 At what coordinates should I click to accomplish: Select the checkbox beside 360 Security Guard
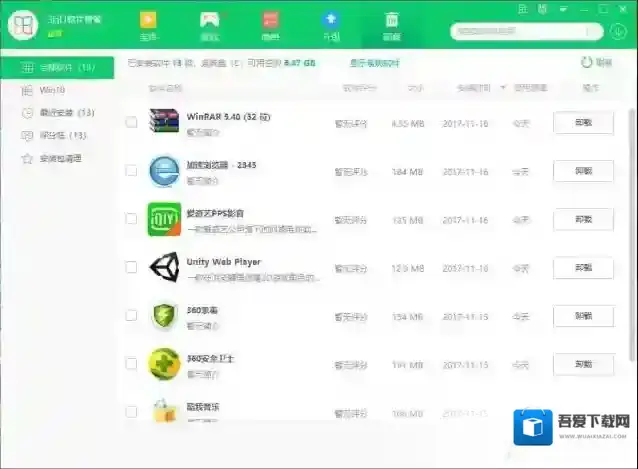131,363
